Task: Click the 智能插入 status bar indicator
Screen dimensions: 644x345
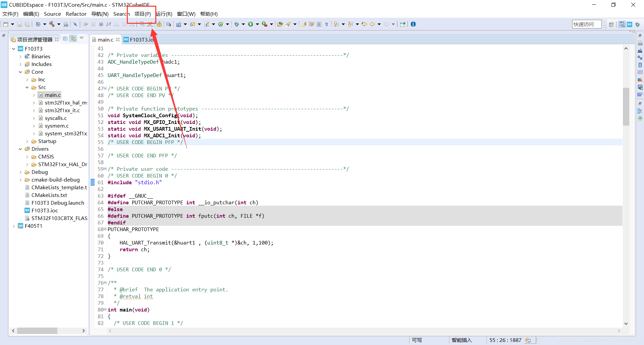Action: [462, 340]
